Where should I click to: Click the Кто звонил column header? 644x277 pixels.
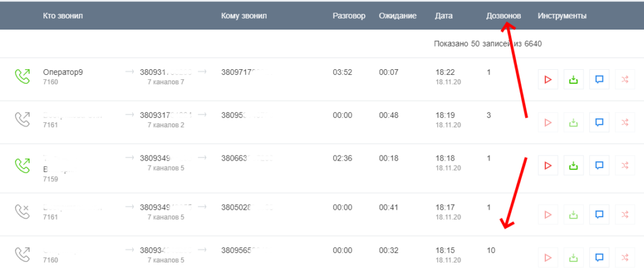(63, 16)
